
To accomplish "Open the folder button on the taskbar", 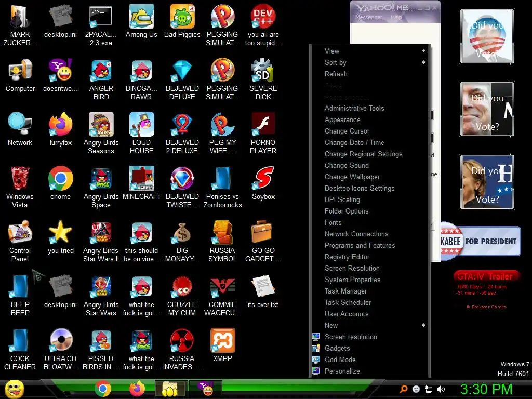I will 170,390.
